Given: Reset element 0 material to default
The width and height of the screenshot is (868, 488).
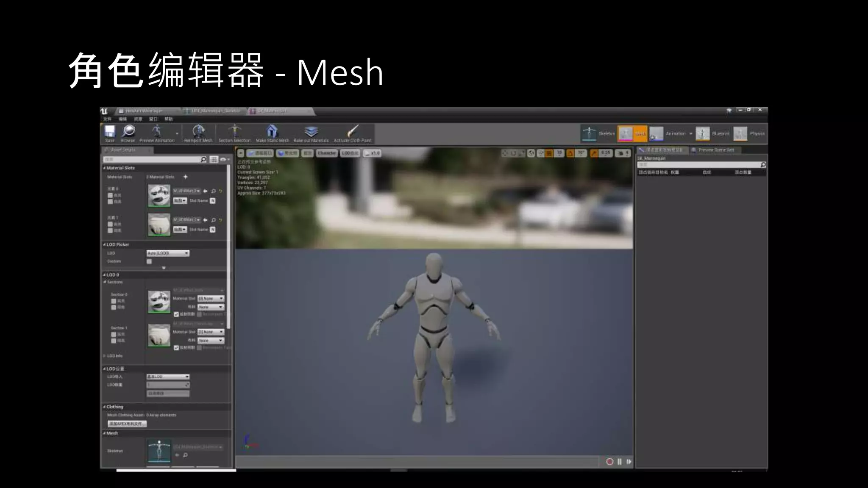Looking at the screenshot, I should click(220, 191).
